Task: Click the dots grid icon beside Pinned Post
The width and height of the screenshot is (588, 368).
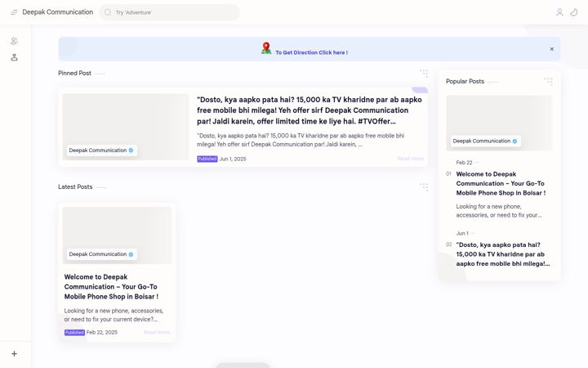Action: click(424, 73)
